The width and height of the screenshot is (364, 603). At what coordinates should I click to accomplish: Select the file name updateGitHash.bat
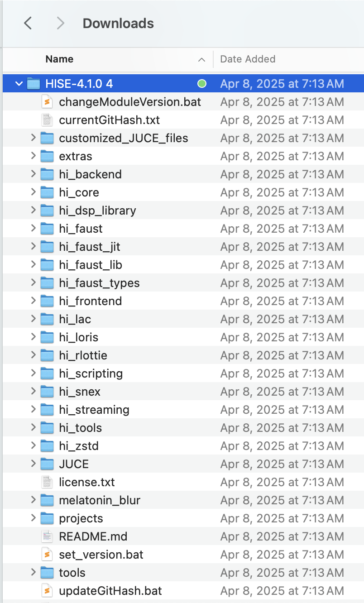point(110,591)
